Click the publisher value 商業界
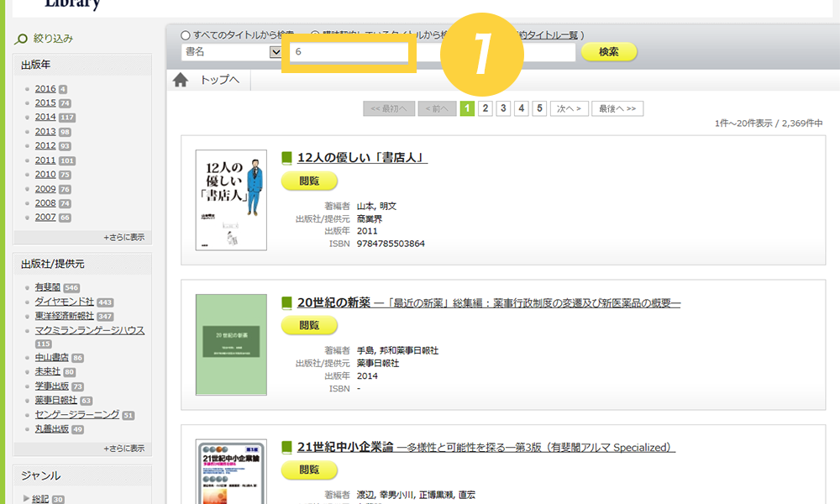Viewport: 840px width, 504px height. tap(370, 218)
